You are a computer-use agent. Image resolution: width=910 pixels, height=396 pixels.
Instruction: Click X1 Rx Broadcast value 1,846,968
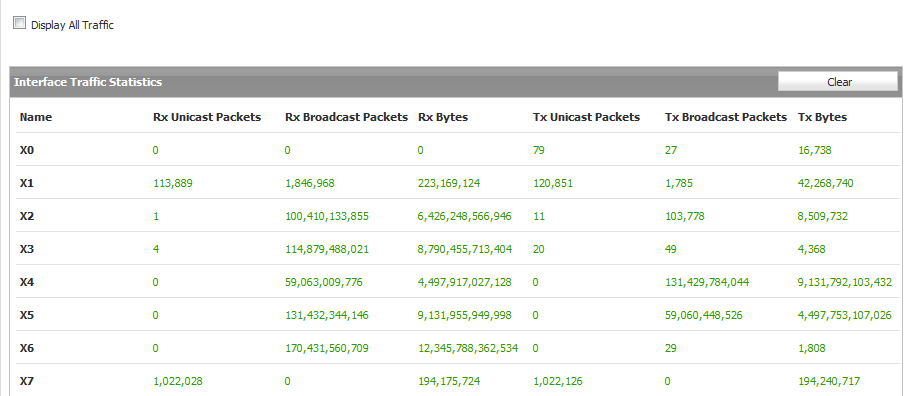pos(310,183)
